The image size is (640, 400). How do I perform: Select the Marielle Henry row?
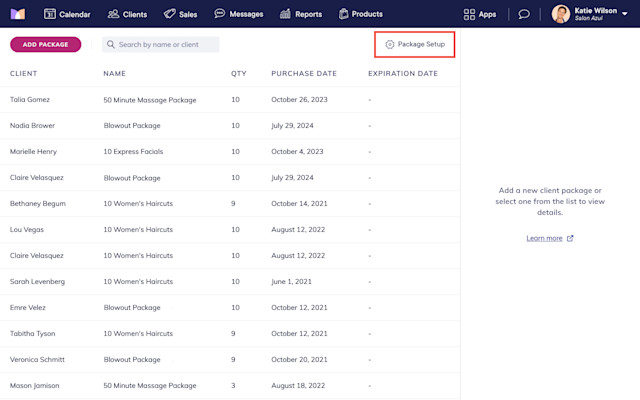click(230, 152)
